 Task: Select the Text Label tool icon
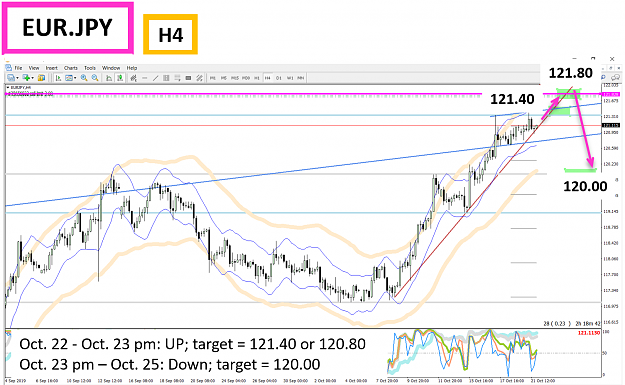188,78
